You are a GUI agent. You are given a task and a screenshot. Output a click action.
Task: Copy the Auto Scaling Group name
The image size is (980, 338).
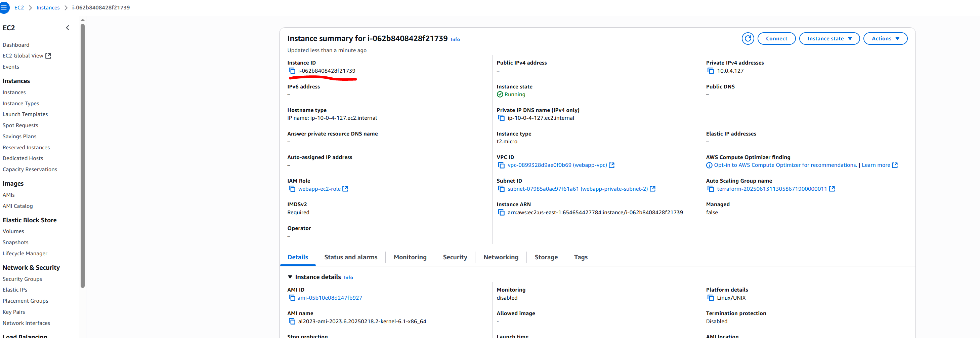click(710, 189)
